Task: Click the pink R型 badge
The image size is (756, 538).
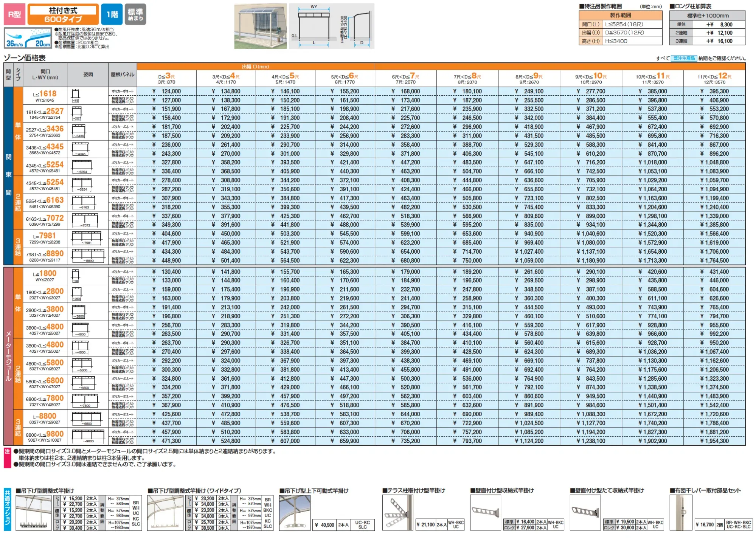Action: [14, 14]
